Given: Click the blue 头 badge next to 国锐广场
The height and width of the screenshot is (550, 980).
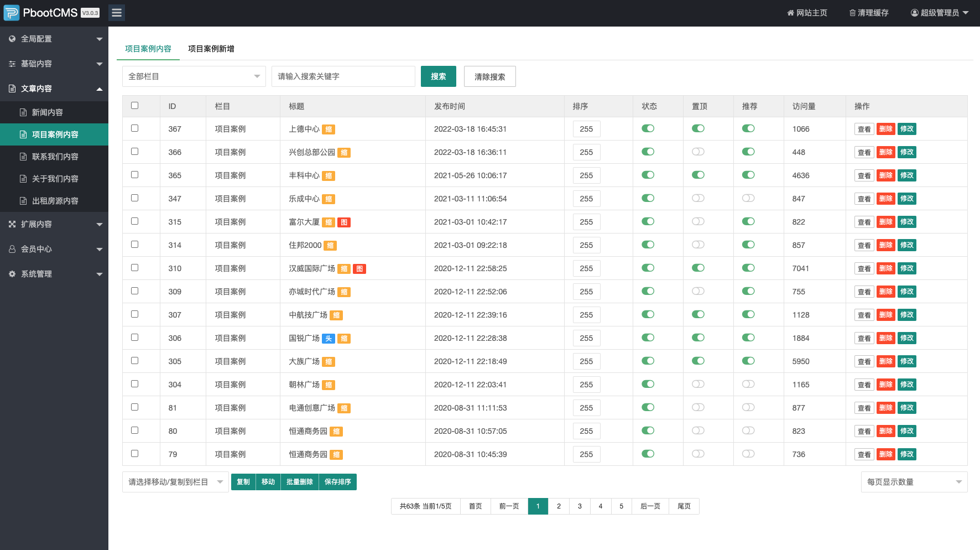Looking at the screenshot, I should click(329, 339).
